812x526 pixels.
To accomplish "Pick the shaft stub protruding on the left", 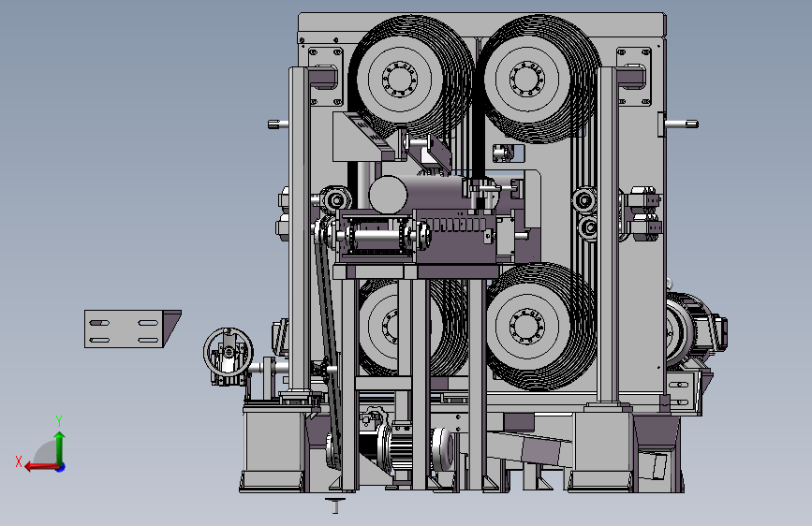I will coord(278,124).
